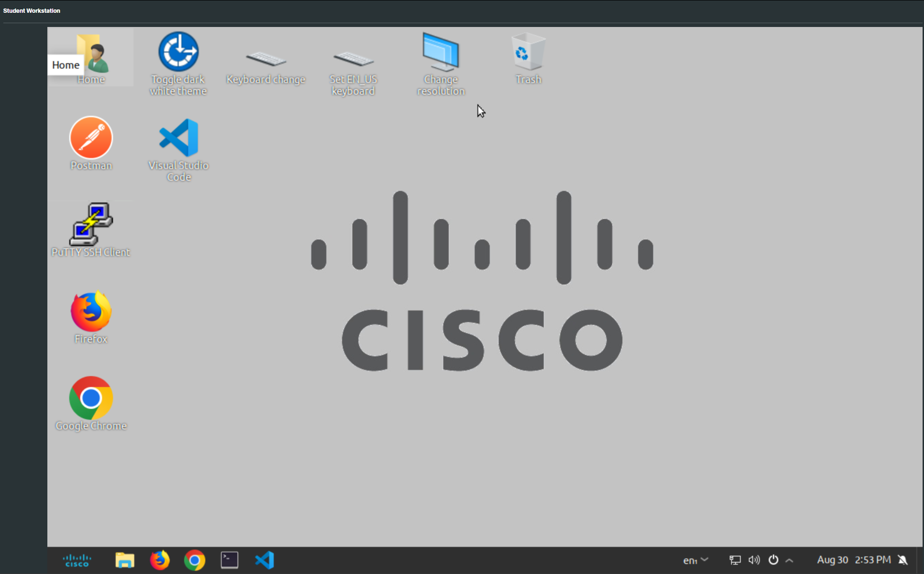
Task: Click the power tray icon
Action: tap(773, 560)
